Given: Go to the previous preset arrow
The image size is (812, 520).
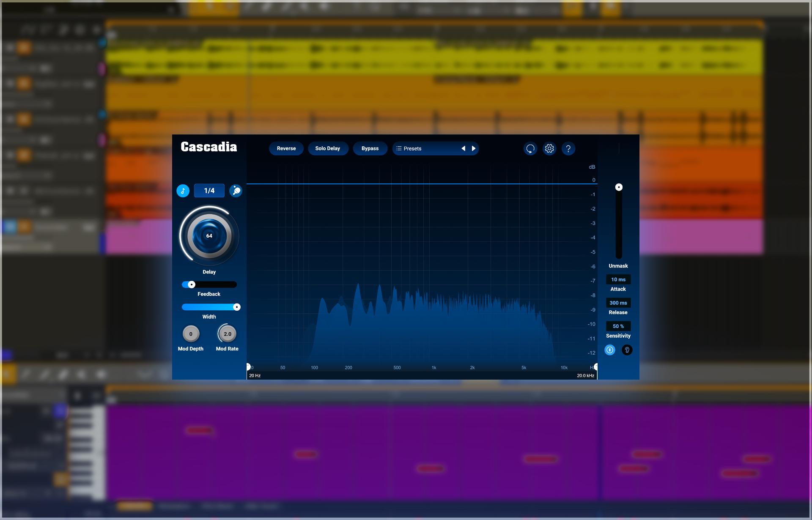Looking at the screenshot, I should [x=463, y=148].
